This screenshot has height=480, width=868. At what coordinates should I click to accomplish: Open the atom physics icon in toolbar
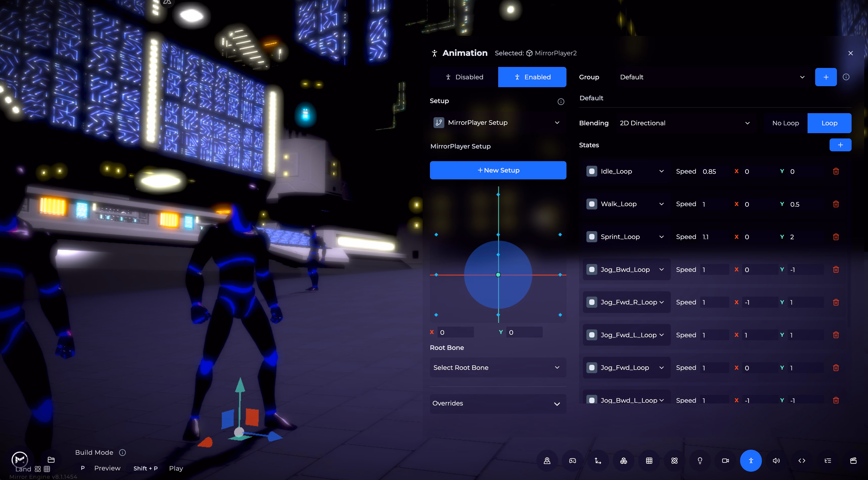click(674, 461)
